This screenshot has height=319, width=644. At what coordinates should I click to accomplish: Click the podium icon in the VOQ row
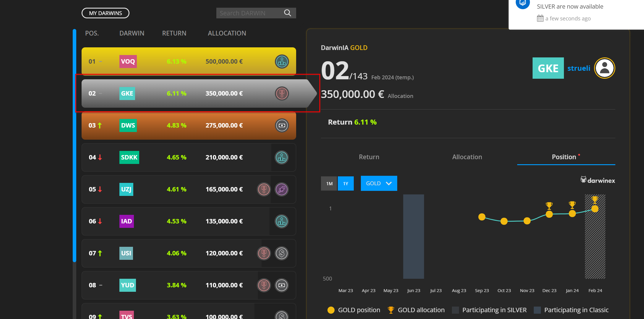(x=282, y=62)
